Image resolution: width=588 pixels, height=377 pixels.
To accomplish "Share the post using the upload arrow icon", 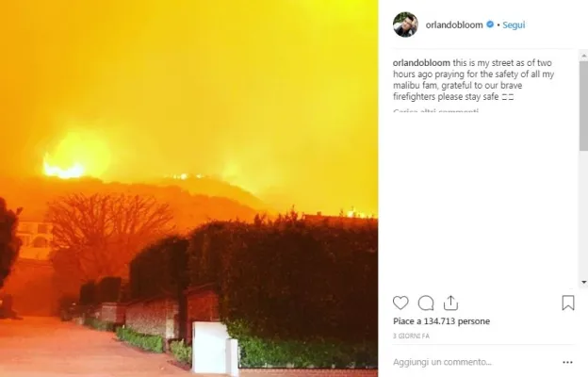I will click(x=450, y=303).
